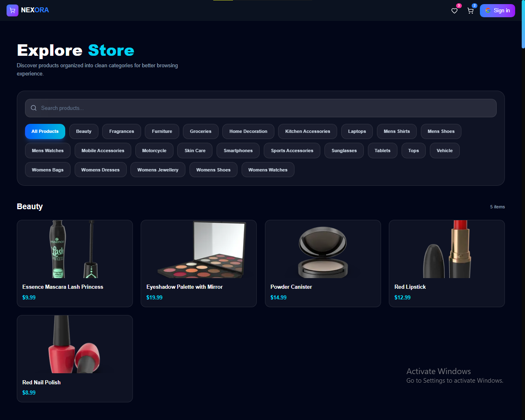This screenshot has height=420, width=525.
Task: Open the wishlist heart icon
Action: [x=454, y=11]
